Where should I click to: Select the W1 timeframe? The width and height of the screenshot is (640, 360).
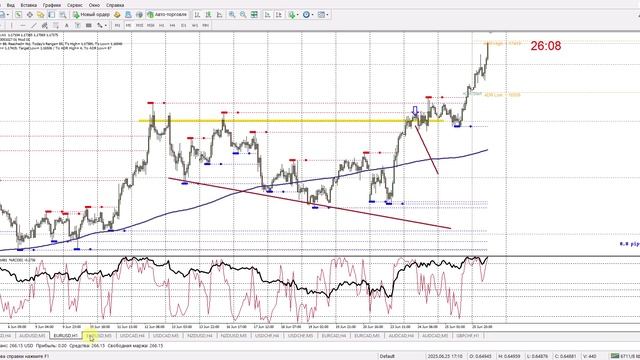[x=194, y=25]
